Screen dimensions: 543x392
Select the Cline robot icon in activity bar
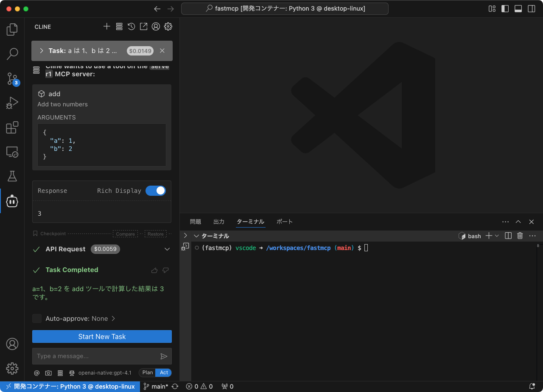[x=12, y=201]
